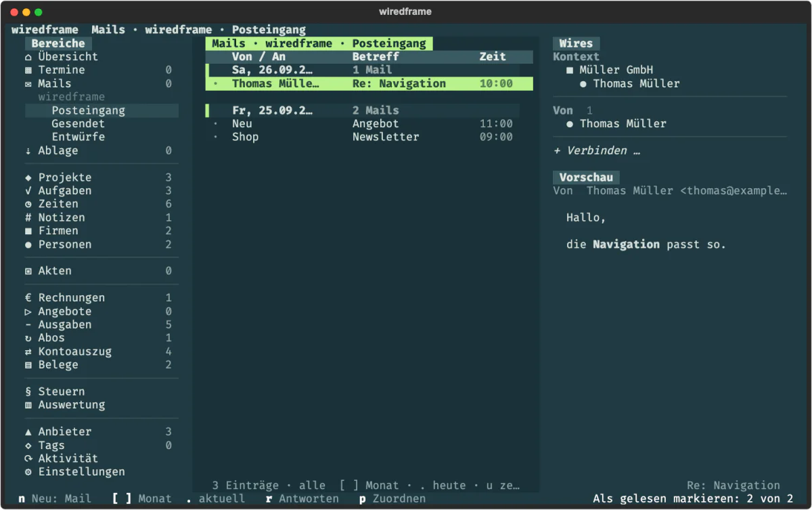Open Rechnungen via the euro icon

coord(28,298)
